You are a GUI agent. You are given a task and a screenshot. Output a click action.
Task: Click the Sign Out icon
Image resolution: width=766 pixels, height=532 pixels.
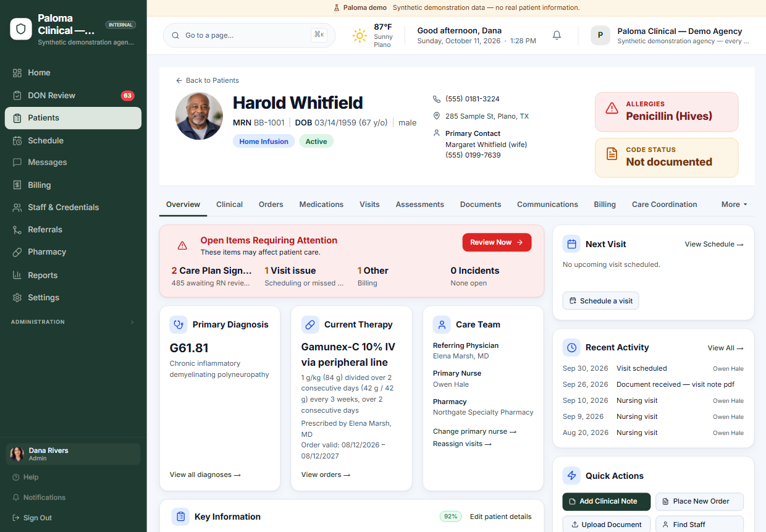[15, 518]
